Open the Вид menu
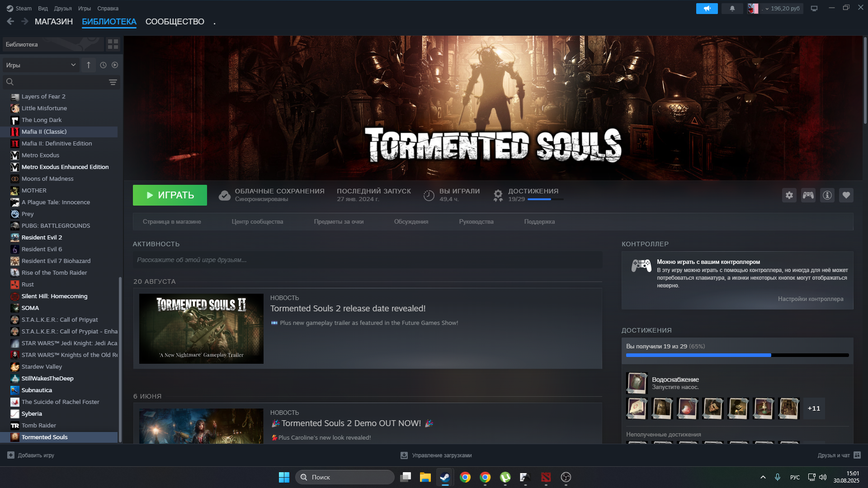Image resolution: width=868 pixels, height=488 pixels. (43, 8)
